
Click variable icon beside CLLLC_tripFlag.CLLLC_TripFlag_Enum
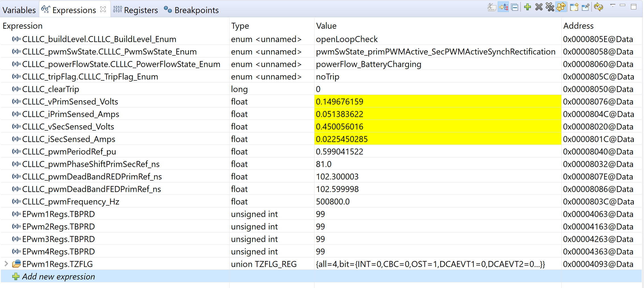[x=16, y=76]
